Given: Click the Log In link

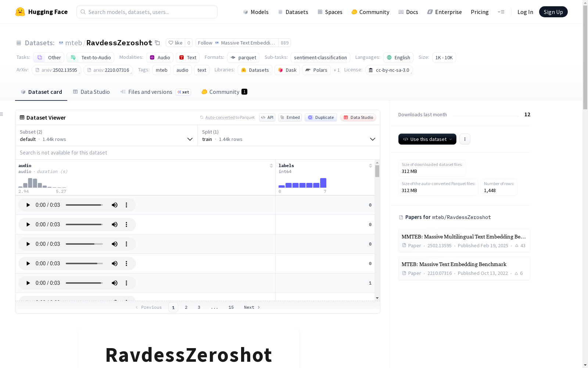Looking at the screenshot, I should click(525, 12).
